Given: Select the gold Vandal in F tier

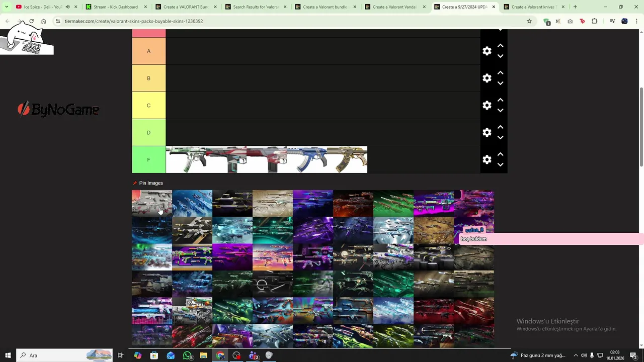Looking at the screenshot, I should coord(347,160).
